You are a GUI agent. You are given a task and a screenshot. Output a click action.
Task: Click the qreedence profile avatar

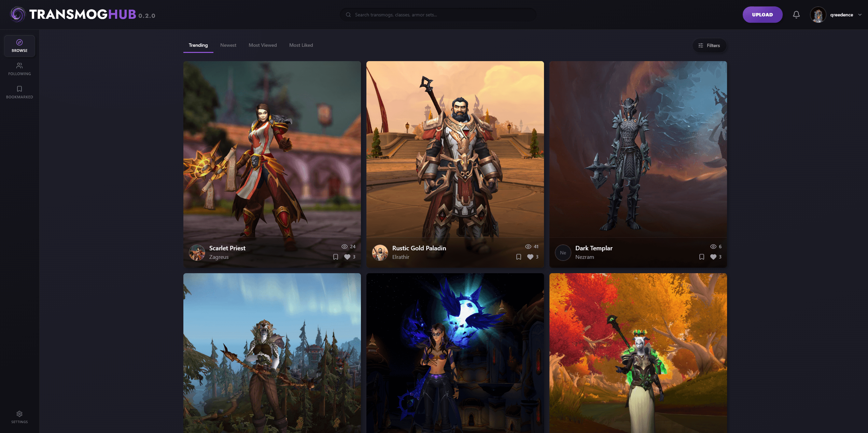(818, 15)
